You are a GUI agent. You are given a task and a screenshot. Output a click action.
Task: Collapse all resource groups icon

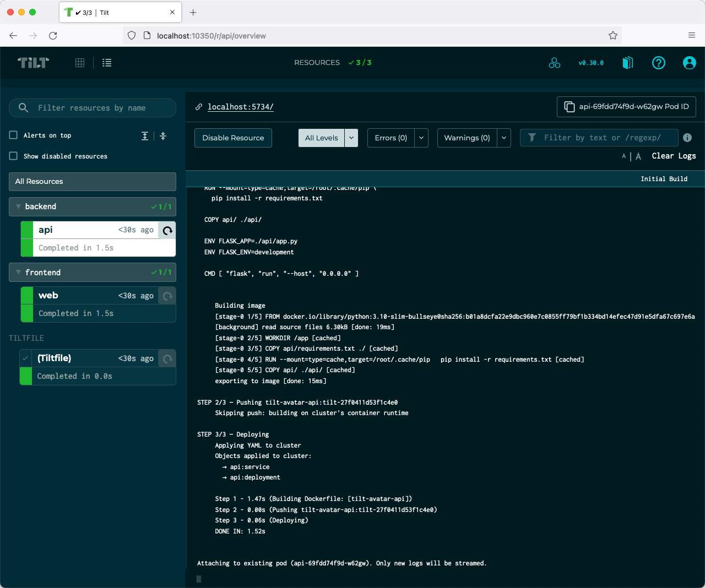(163, 135)
